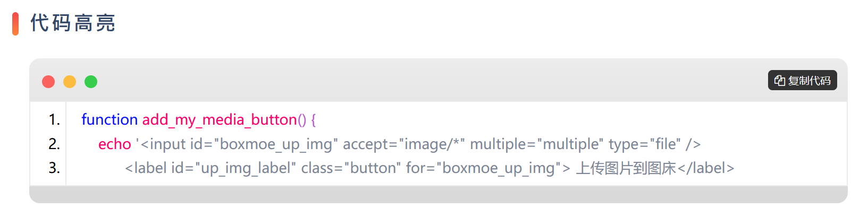Click line number 2 in the gutter
This screenshot has width=868, height=217.
click(54, 144)
